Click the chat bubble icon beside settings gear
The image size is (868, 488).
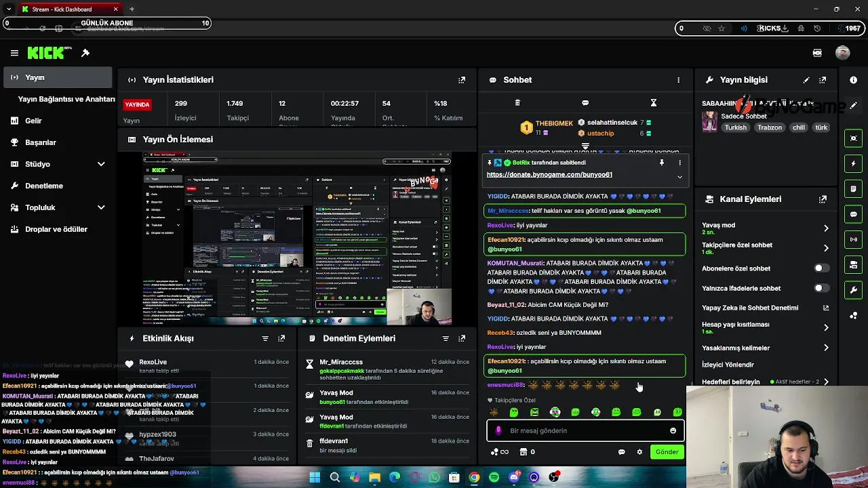click(621, 452)
